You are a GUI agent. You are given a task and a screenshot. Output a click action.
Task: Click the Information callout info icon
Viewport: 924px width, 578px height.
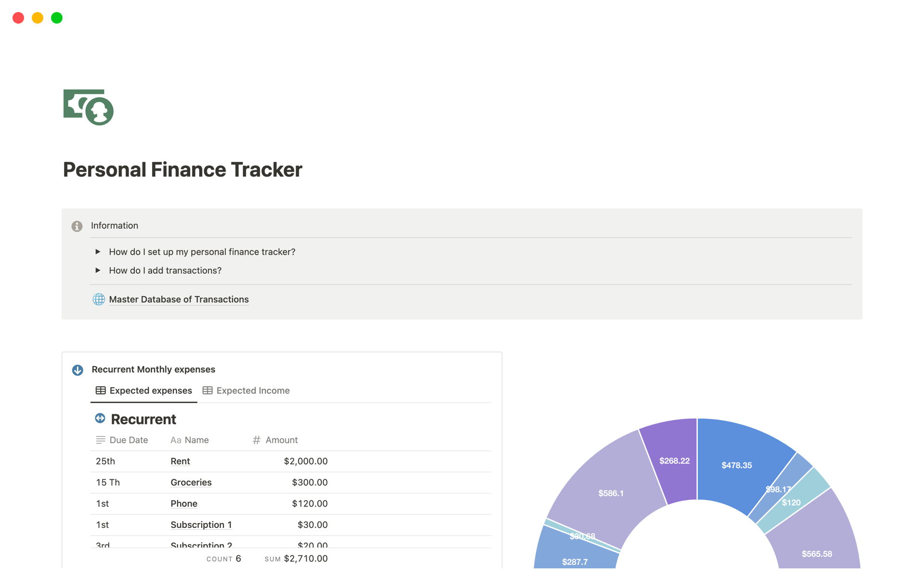pyautogui.click(x=77, y=226)
